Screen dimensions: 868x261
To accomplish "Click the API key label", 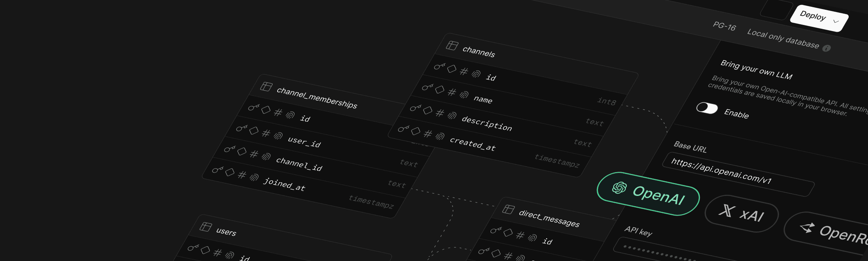I will coord(639,231).
